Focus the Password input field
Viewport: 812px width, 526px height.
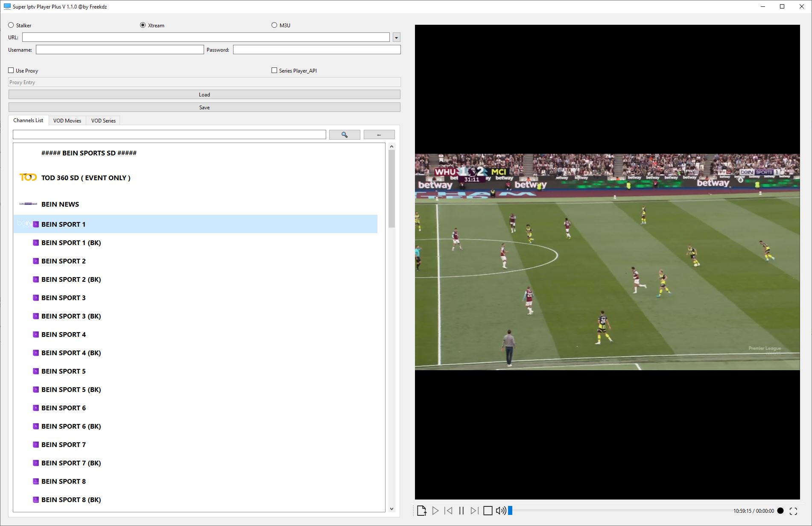(317, 50)
